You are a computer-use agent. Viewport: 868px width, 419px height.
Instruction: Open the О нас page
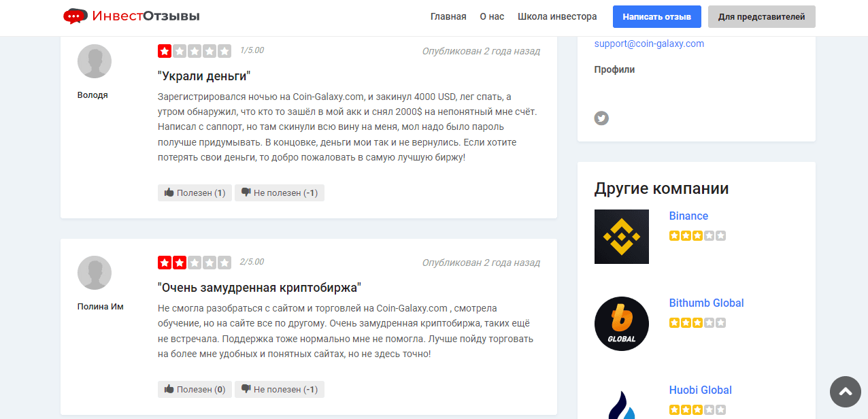pyautogui.click(x=492, y=16)
